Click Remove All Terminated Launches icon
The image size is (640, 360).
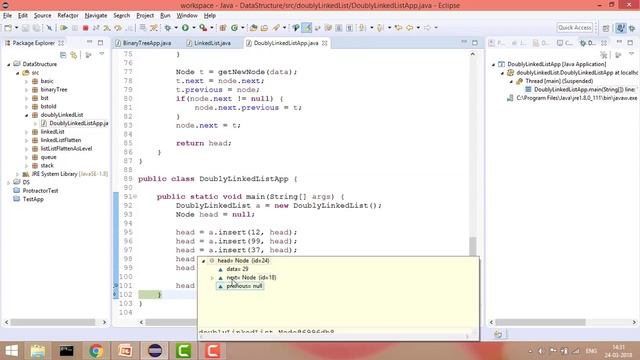604,55
